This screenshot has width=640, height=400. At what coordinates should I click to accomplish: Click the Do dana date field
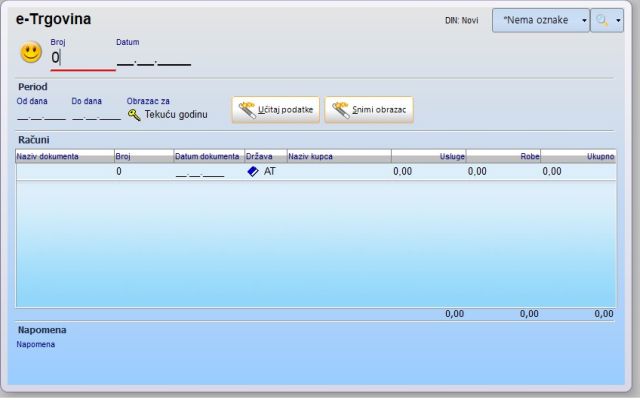[x=96, y=115]
